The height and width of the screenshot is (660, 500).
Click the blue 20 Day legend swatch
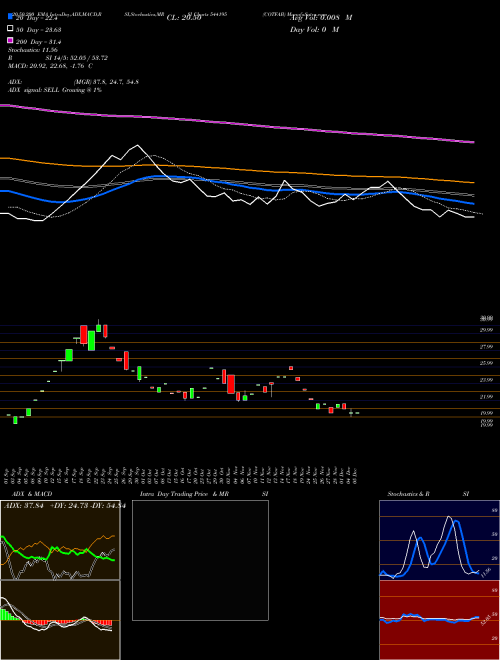pyautogui.click(x=10, y=17)
